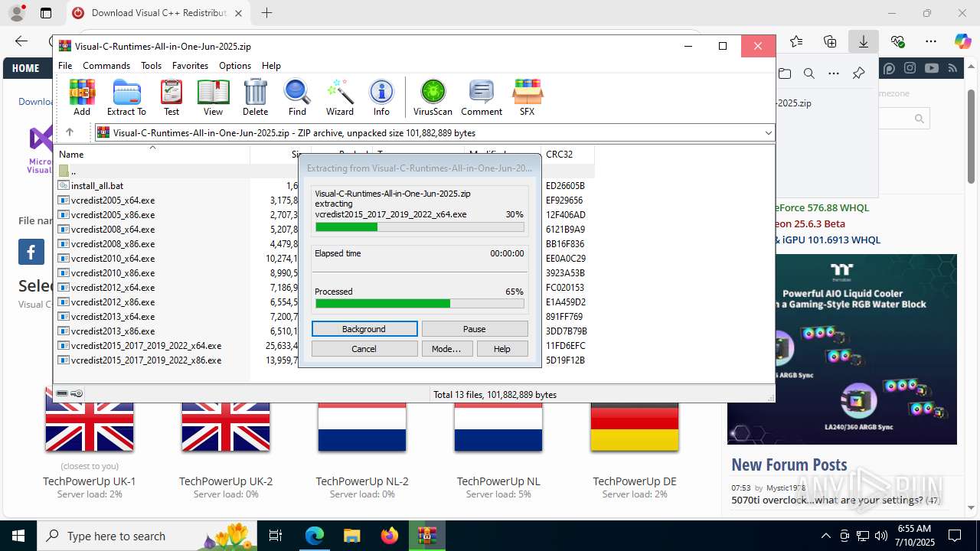Image resolution: width=980 pixels, height=551 pixels.
Task: Click the file extraction progress bar
Action: 420,227
